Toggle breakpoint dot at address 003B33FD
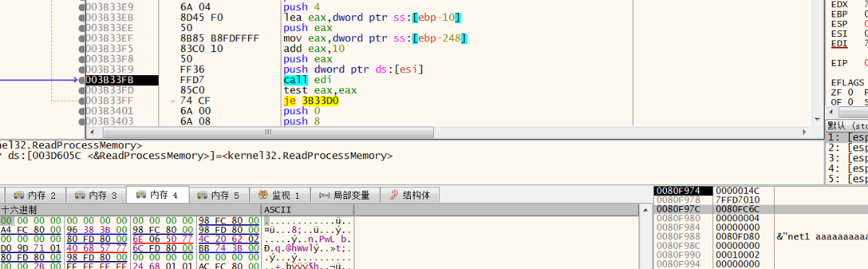This screenshot has height=269, width=868. (81, 90)
